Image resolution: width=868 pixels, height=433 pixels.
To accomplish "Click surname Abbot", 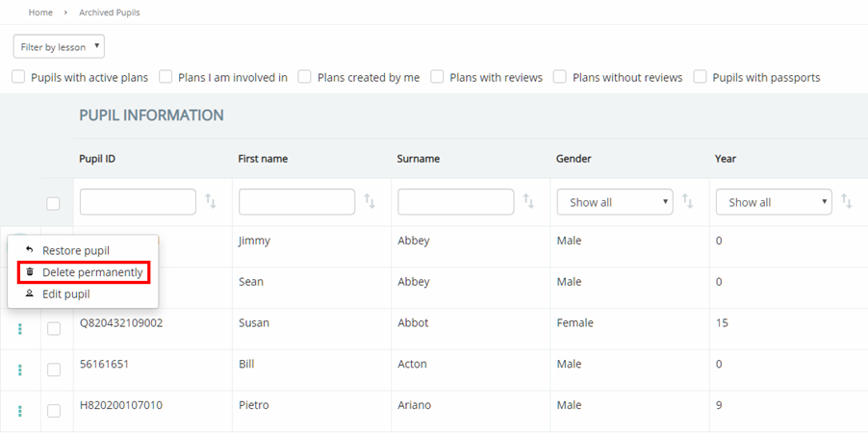I will (x=413, y=322).
